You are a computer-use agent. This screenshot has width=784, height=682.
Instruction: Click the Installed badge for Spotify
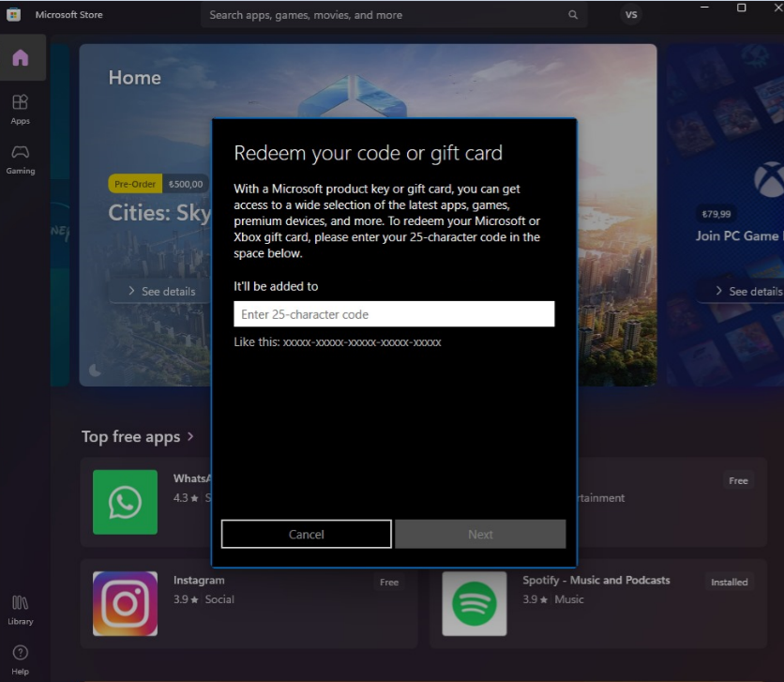pyautogui.click(x=730, y=582)
